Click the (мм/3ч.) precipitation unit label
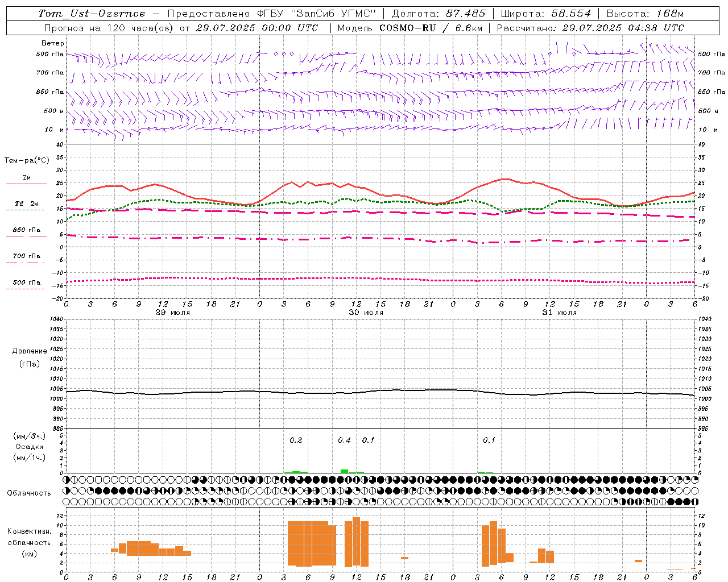This screenshot has width=728, height=582. click(30, 436)
